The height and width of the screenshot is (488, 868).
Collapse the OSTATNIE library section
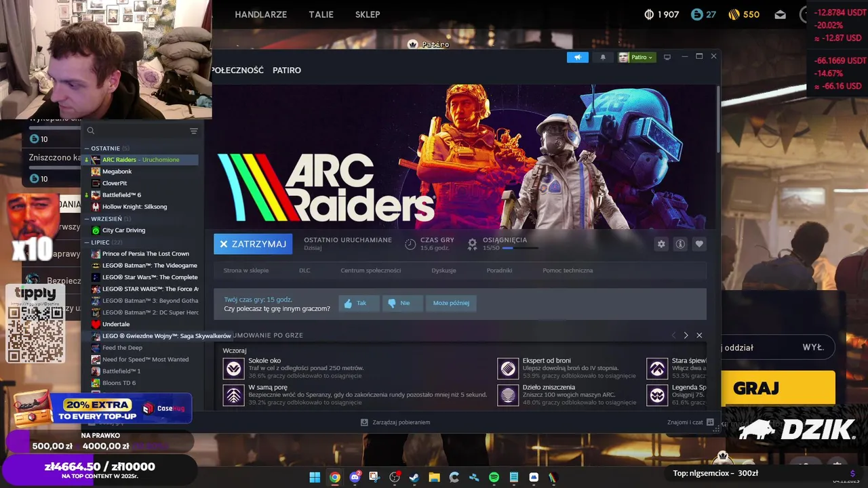[x=87, y=148]
